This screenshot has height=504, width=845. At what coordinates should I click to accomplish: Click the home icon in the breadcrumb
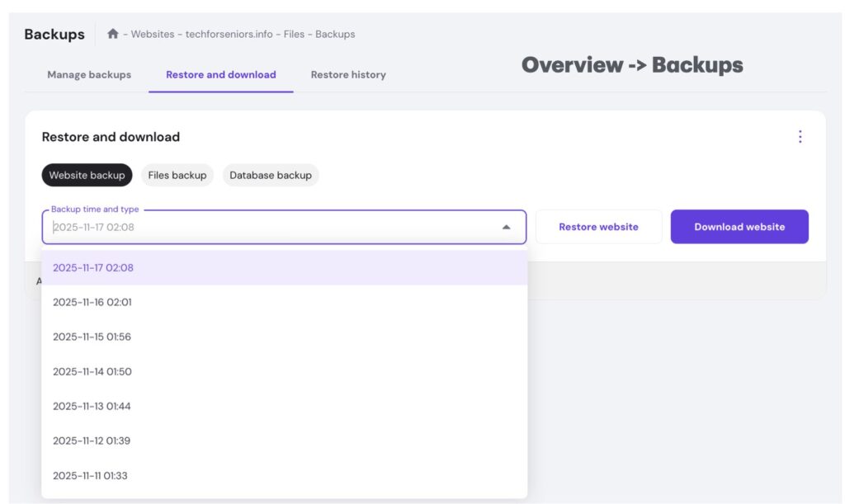[x=113, y=34]
